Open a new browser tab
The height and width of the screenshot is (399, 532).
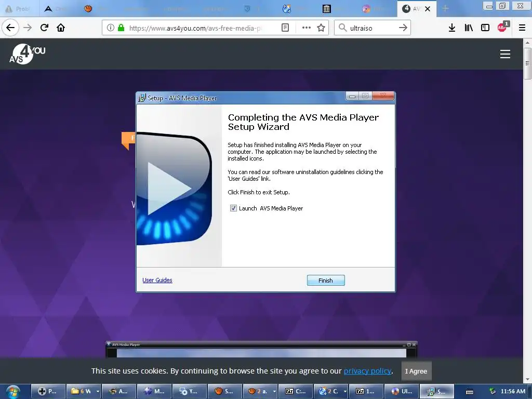coord(445,8)
